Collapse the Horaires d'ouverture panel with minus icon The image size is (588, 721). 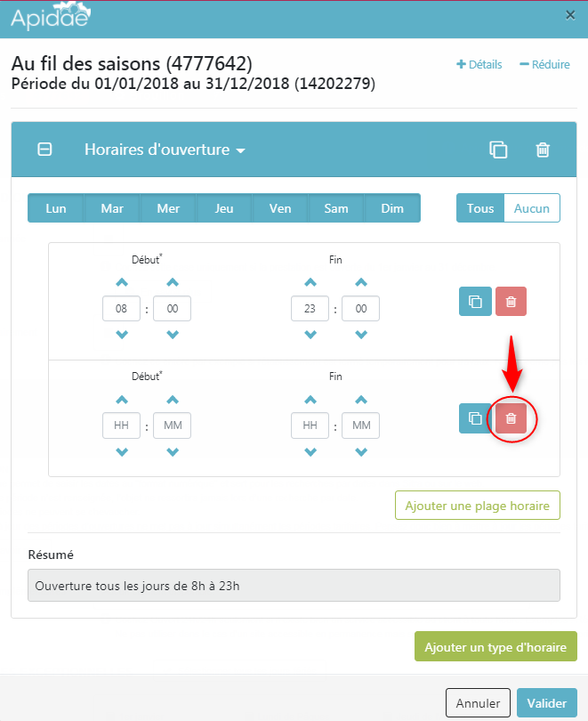point(44,150)
